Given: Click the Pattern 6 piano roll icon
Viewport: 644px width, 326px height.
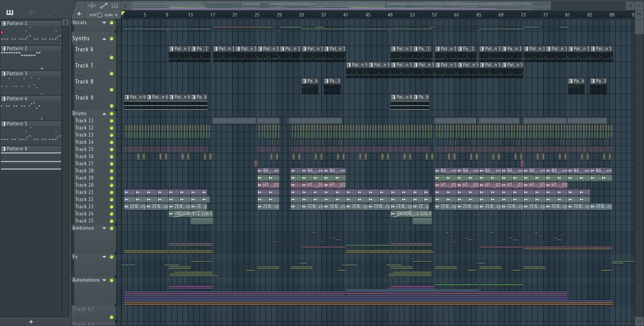Looking at the screenshot, I should 4,149.
